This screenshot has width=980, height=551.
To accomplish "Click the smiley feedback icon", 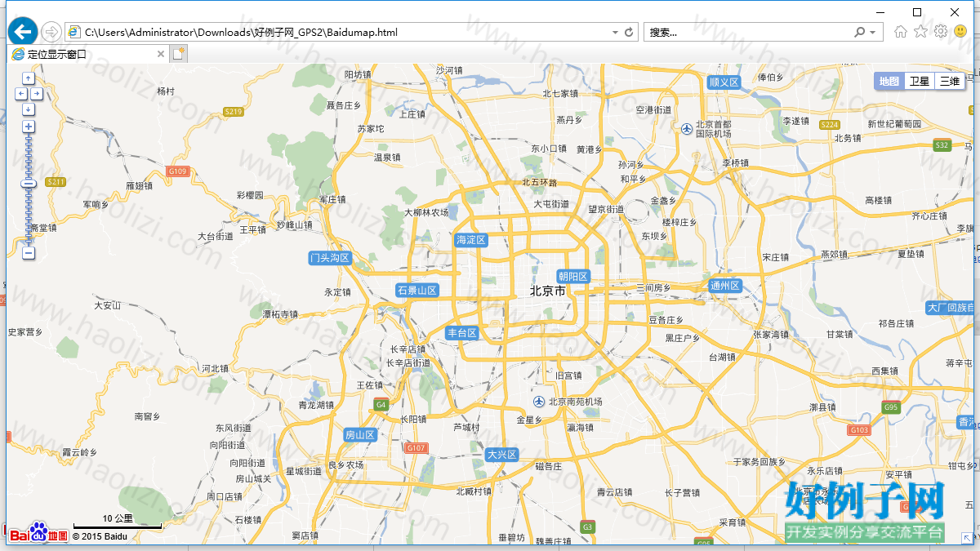I will [961, 32].
